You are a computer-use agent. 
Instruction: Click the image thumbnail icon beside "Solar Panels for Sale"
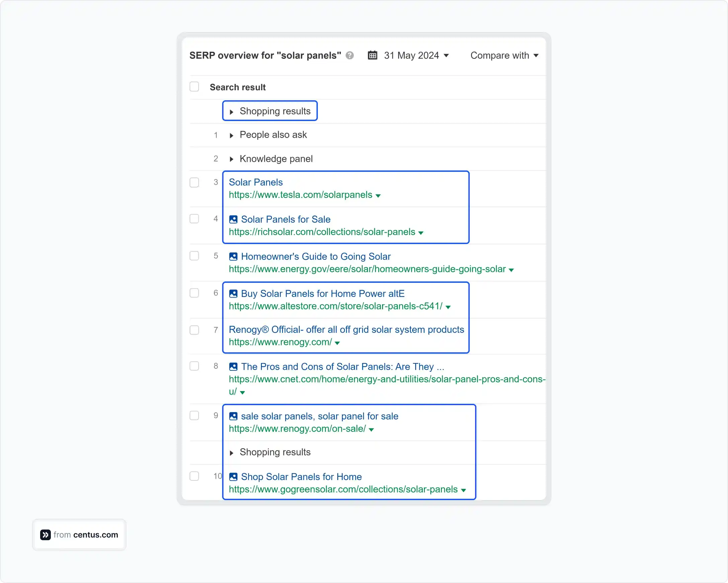click(x=233, y=219)
